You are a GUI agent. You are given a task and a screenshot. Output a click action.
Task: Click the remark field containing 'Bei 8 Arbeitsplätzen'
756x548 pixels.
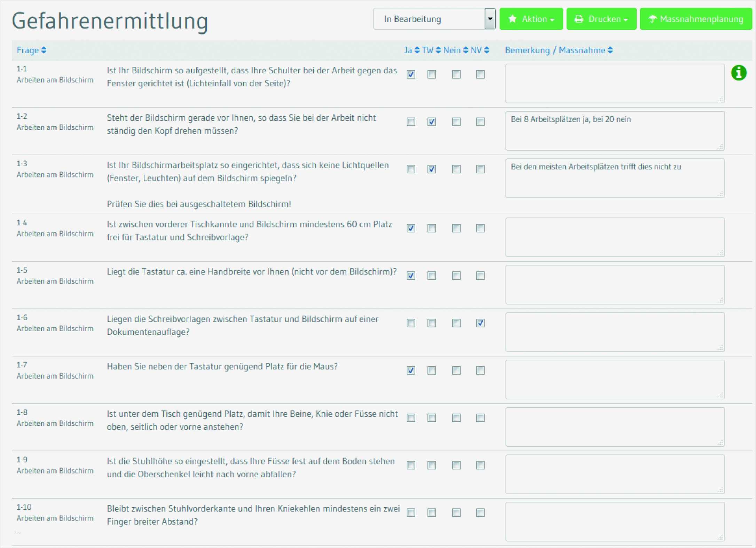615,131
